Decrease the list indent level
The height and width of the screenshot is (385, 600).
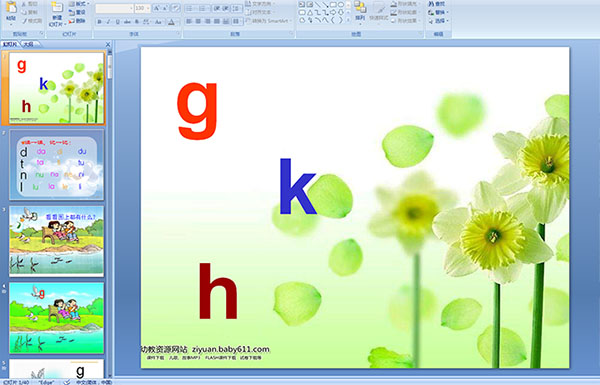(x=217, y=8)
